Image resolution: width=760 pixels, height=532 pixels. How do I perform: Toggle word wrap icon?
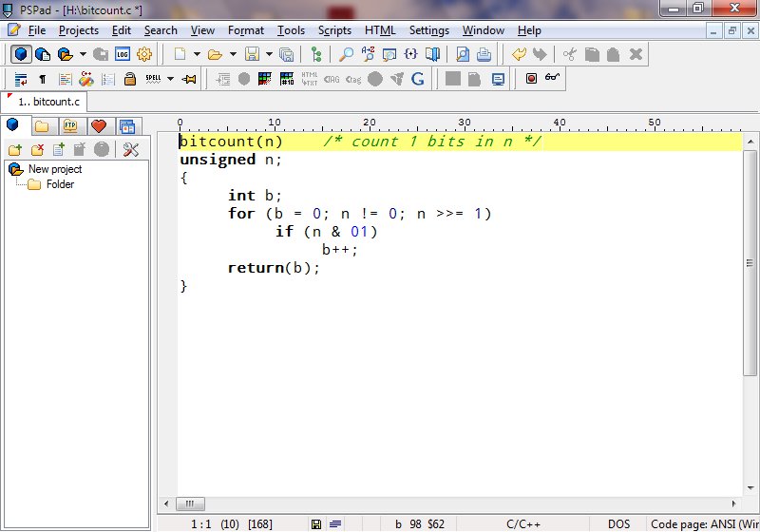tap(20, 79)
